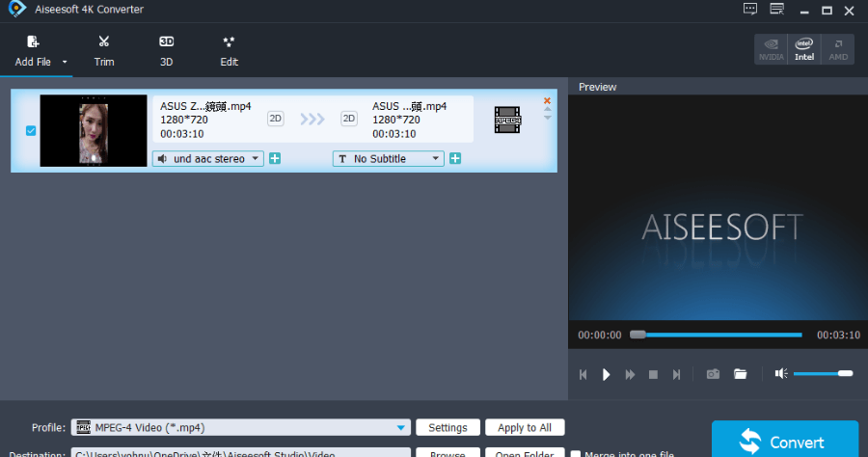
Task: Open the feedback chat icon in title bar
Action: pyautogui.click(x=750, y=9)
